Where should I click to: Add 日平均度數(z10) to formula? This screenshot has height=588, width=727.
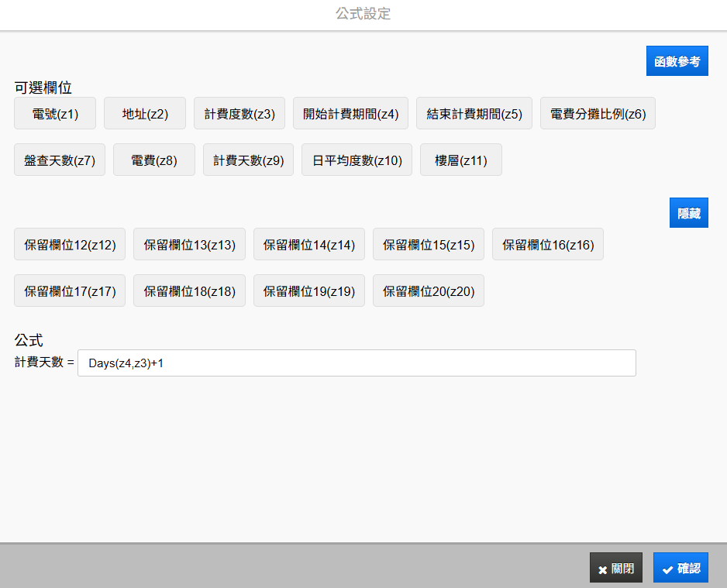click(357, 160)
